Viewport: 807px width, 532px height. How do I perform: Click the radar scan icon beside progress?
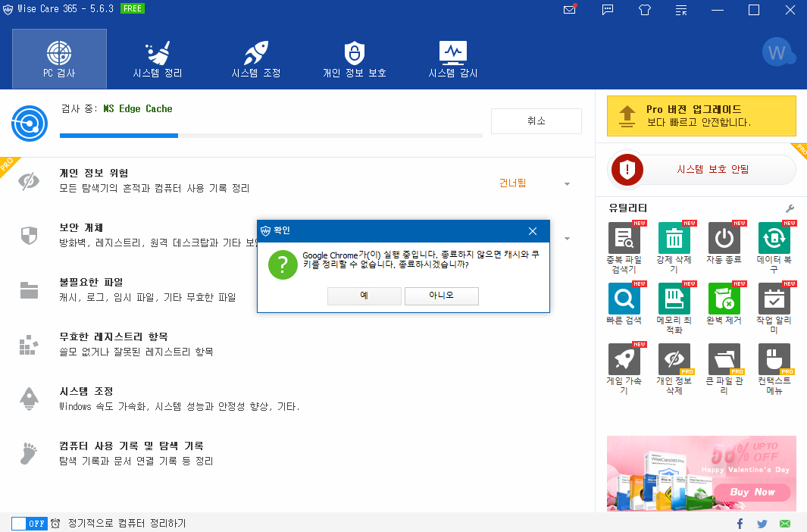coord(30,124)
